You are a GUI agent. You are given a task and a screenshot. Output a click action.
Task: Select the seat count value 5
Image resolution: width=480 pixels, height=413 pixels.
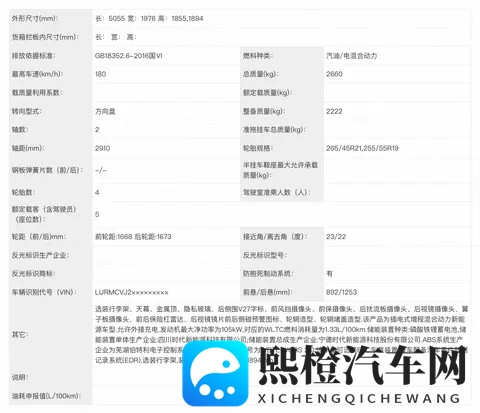point(97,214)
